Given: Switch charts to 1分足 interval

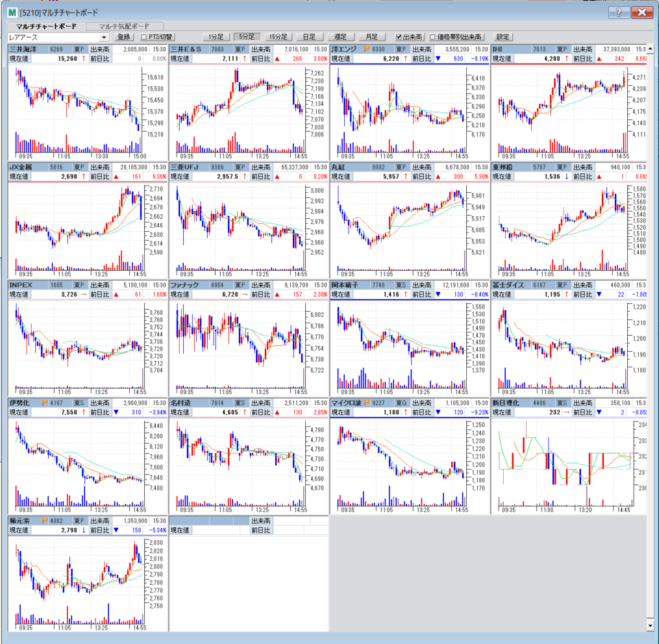Looking at the screenshot, I should 214,37.
